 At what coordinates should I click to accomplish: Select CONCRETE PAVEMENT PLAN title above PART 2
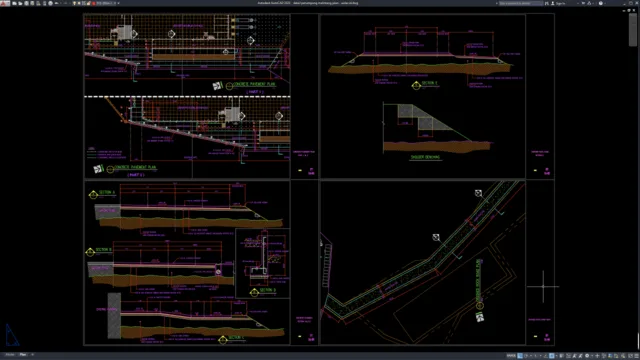135,167
